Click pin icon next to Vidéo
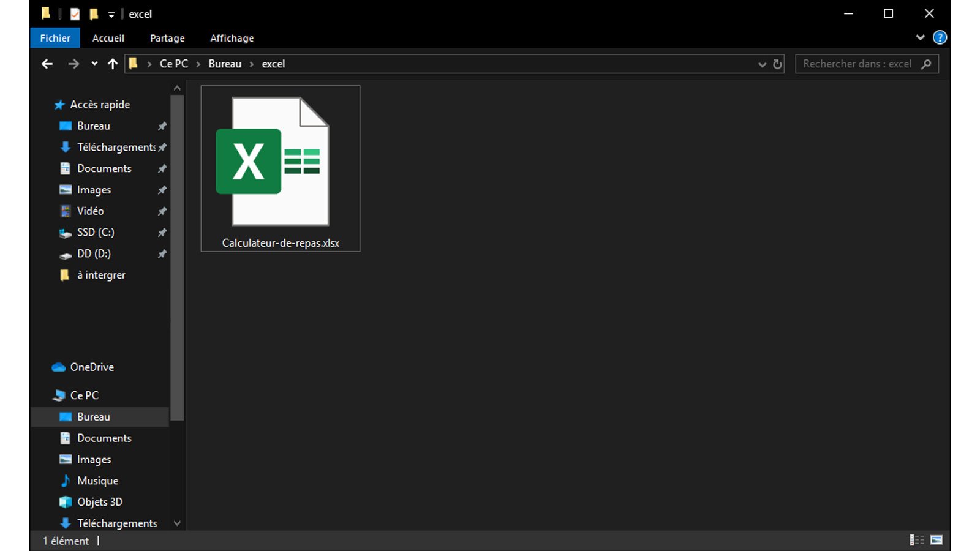The width and height of the screenshot is (980, 551). (x=162, y=211)
